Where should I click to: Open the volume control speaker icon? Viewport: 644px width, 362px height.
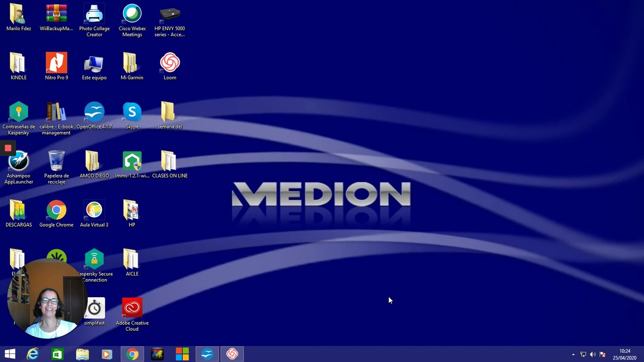[593, 354]
